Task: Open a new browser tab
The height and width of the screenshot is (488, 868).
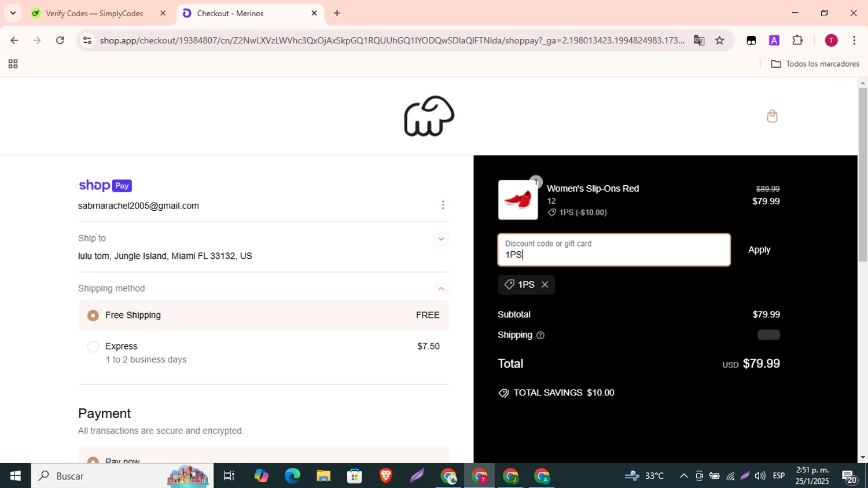Action: [x=337, y=13]
